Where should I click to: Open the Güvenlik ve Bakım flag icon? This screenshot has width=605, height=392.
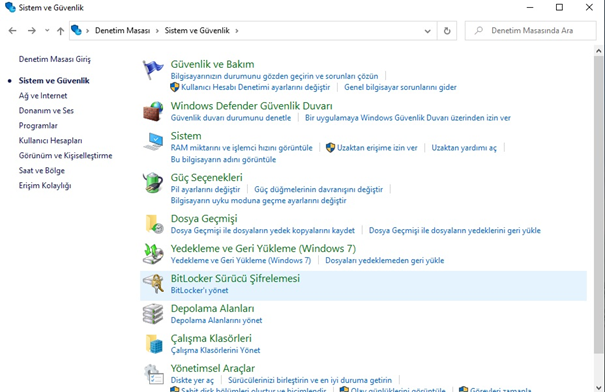153,70
